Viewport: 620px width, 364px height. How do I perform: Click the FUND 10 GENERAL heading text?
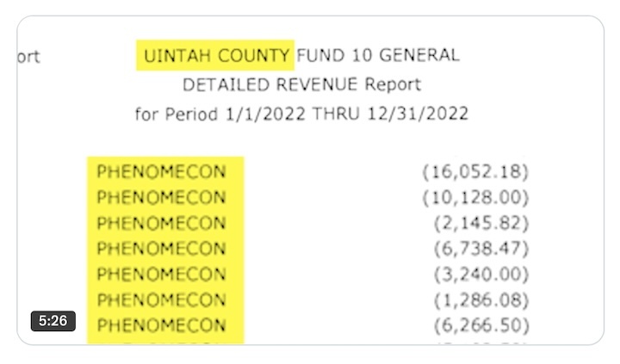(x=378, y=56)
